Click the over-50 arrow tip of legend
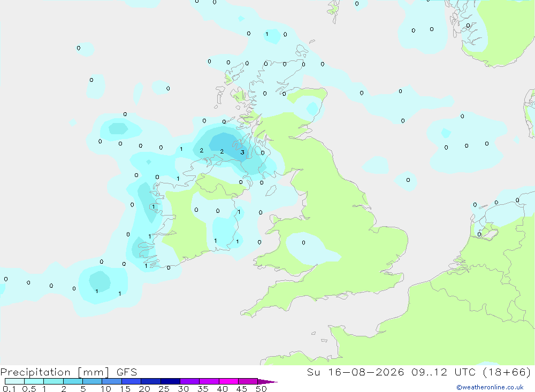535x392 pixels. point(267,381)
